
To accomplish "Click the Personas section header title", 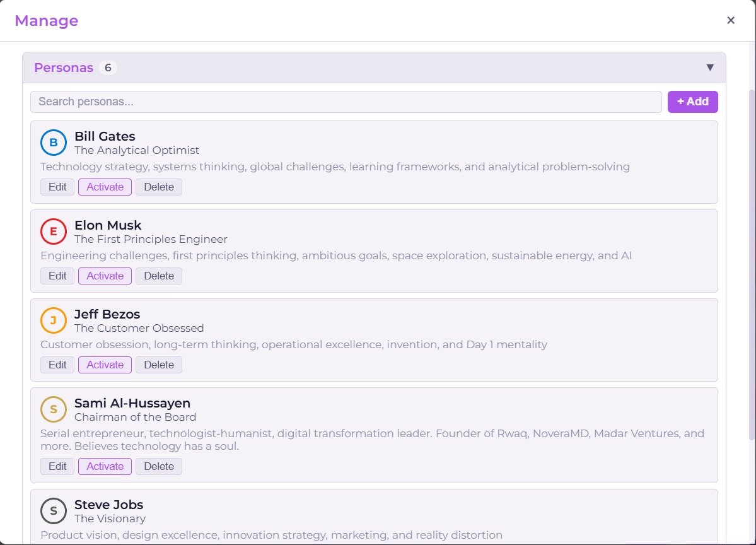I will click(64, 67).
